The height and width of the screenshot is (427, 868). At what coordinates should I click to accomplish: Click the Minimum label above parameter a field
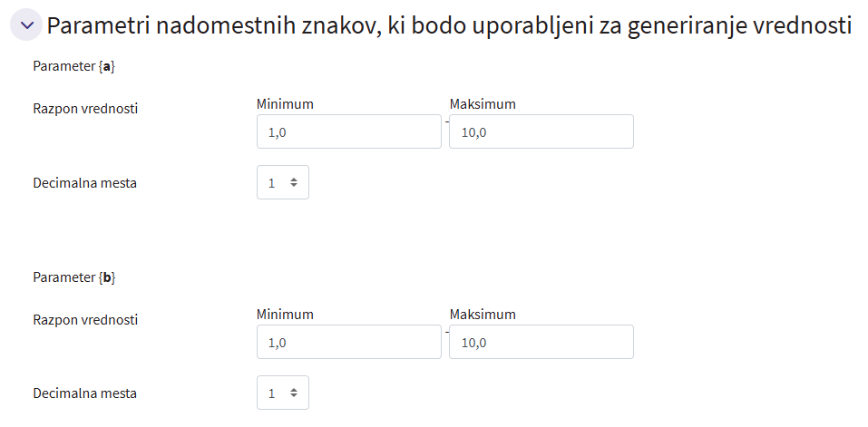pos(285,104)
